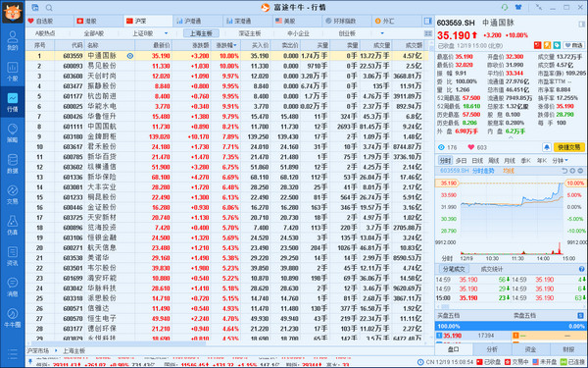The height and width of the screenshot is (368, 588).
Task: Click the search magnifier icon in title bar
Action: 49,8
